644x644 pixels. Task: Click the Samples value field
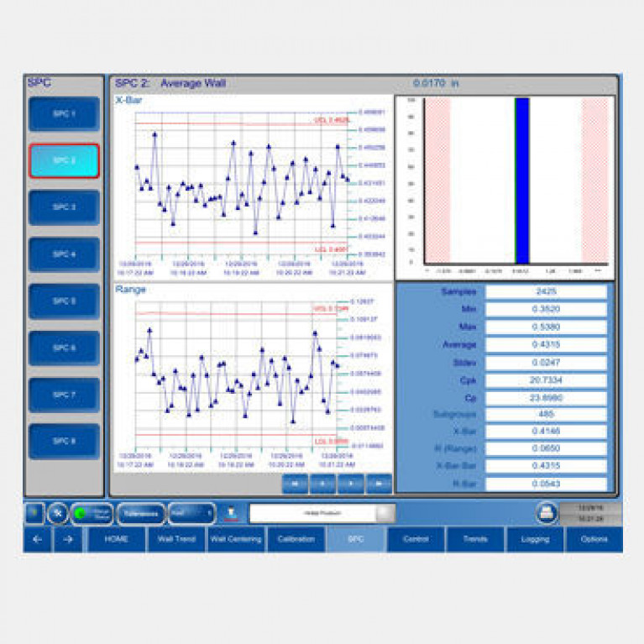click(x=546, y=291)
